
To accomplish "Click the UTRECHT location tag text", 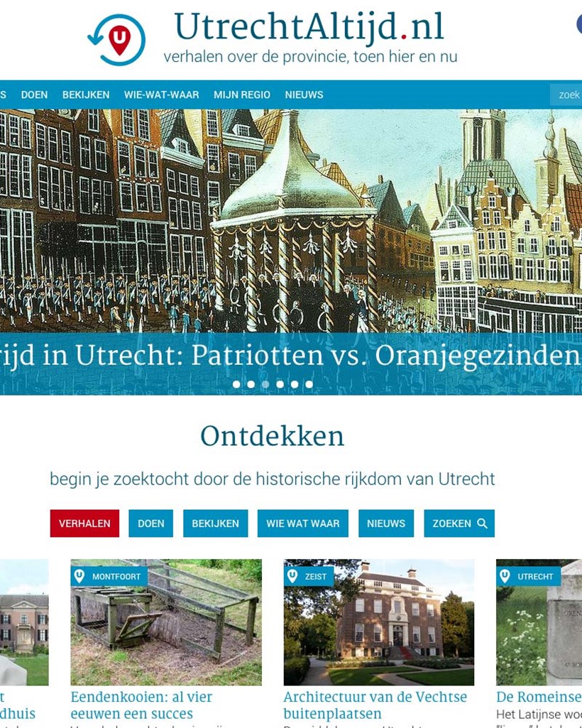I will [535, 577].
